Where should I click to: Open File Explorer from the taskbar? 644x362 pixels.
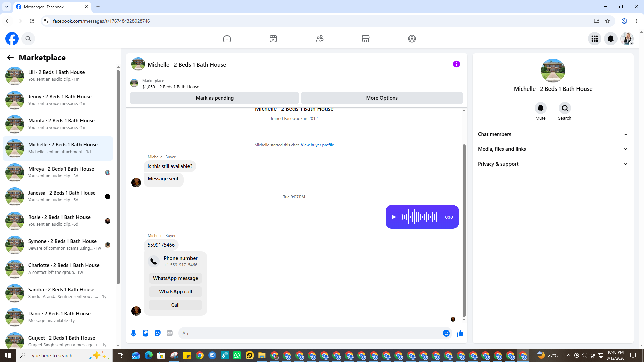(262, 355)
